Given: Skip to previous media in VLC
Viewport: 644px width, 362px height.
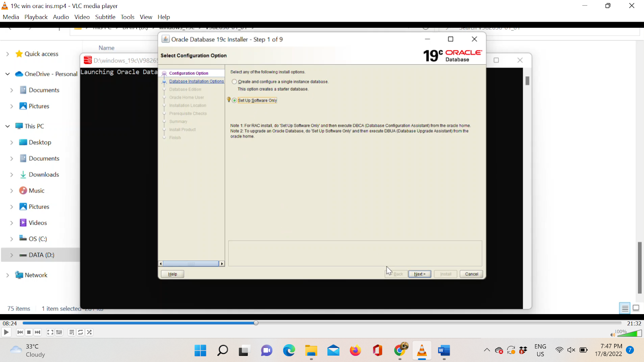Looking at the screenshot, I should pyautogui.click(x=20, y=332).
